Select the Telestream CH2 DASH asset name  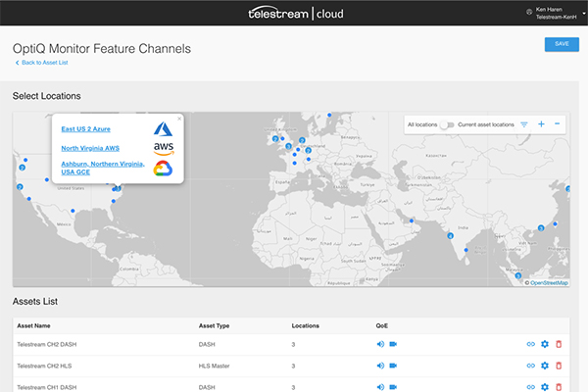[46, 344]
